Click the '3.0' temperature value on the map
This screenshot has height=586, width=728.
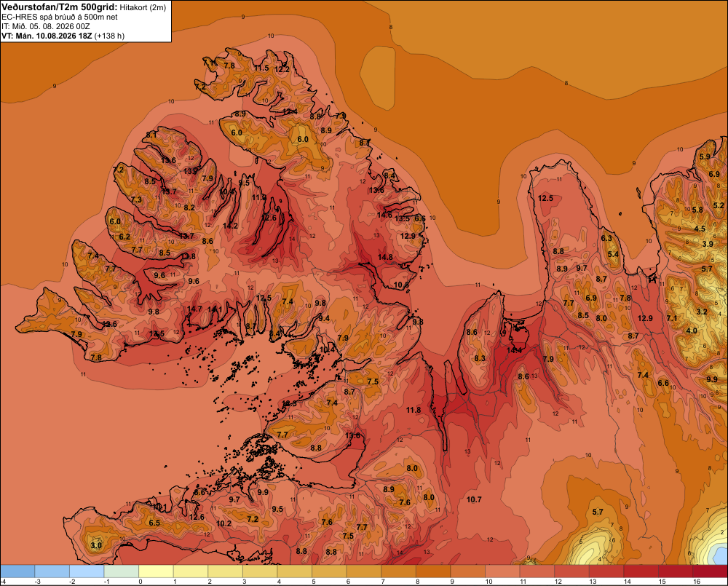point(96,545)
